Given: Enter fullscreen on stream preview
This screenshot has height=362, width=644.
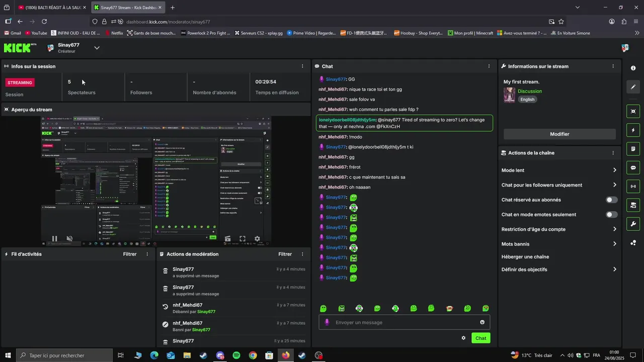Looking at the screenshot, I should pyautogui.click(x=243, y=239).
